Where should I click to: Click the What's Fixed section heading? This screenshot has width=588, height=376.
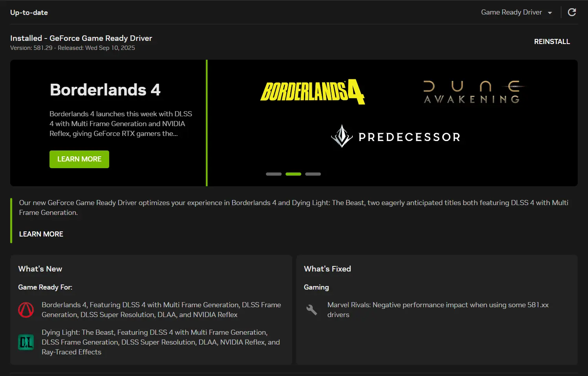click(x=327, y=269)
